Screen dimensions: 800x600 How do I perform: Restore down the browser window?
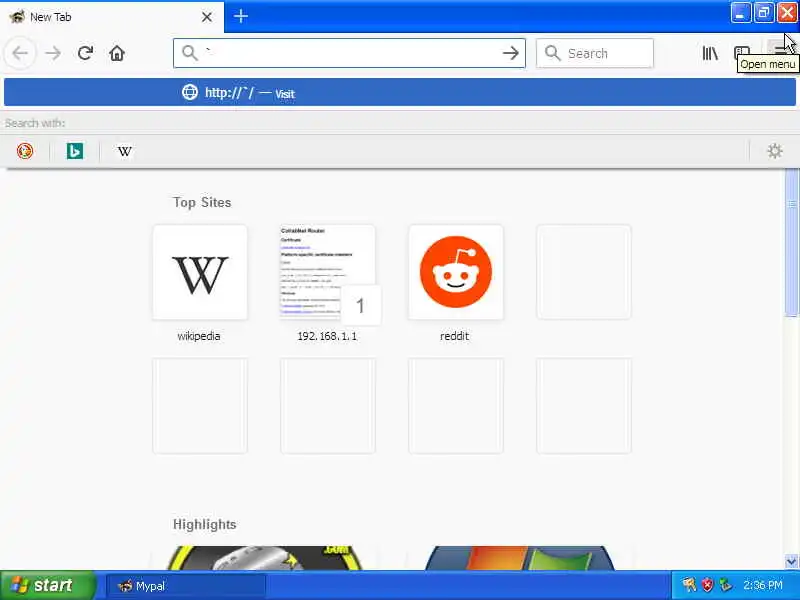764,13
